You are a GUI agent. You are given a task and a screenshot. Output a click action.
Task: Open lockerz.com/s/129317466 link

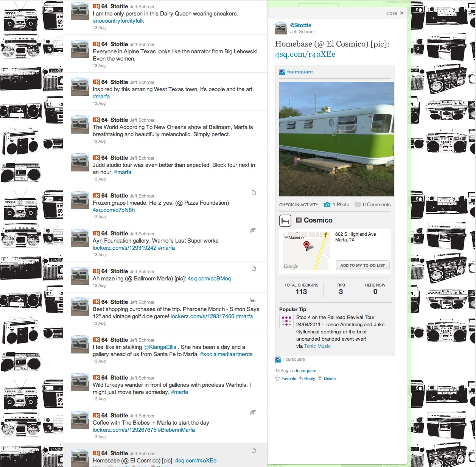pos(202,316)
